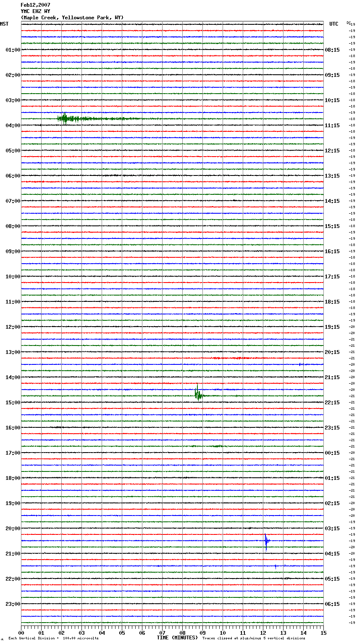
Task: Pick minute tick label 13 on time axis
Action: coord(283,633)
